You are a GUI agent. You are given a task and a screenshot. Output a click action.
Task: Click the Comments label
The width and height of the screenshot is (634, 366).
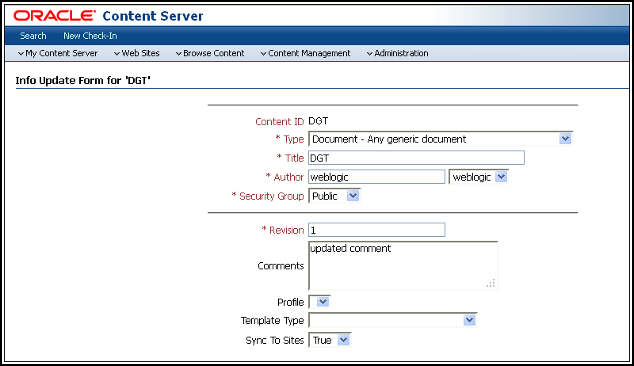tap(281, 266)
